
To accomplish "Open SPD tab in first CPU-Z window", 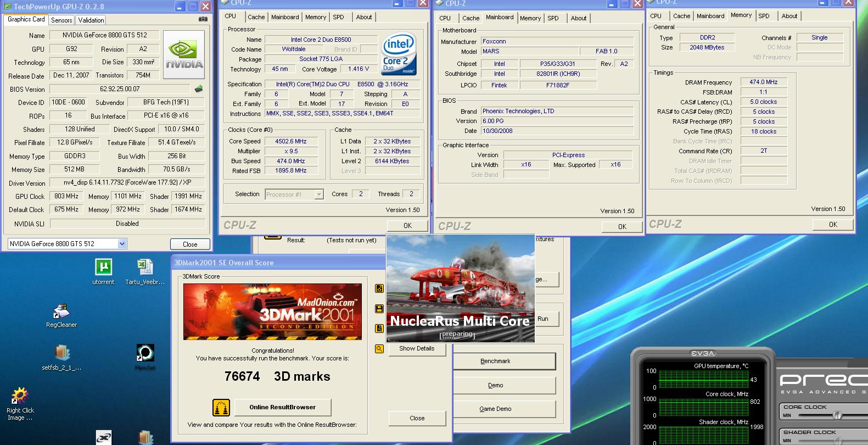I will pyautogui.click(x=339, y=17).
